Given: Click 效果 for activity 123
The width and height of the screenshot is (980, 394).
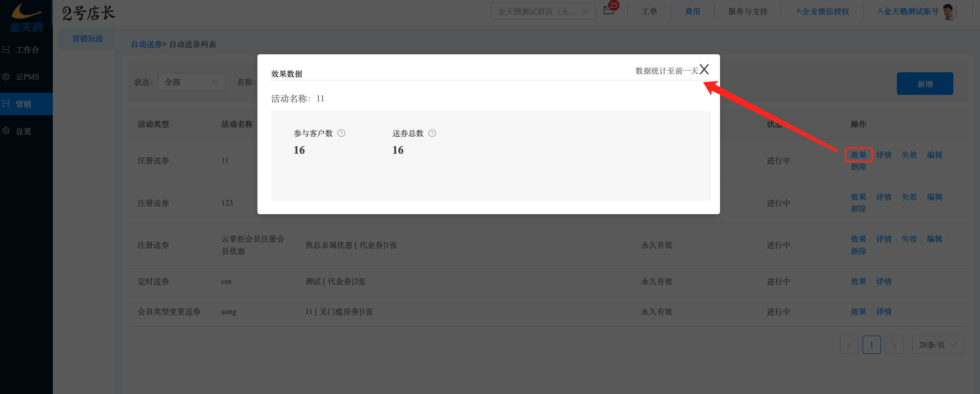Looking at the screenshot, I should pos(858,197).
